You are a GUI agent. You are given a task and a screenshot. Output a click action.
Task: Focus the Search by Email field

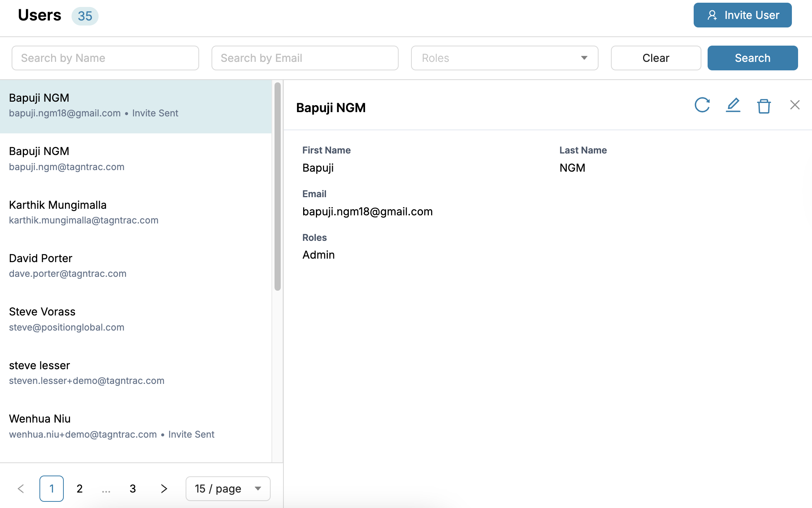[305, 58]
